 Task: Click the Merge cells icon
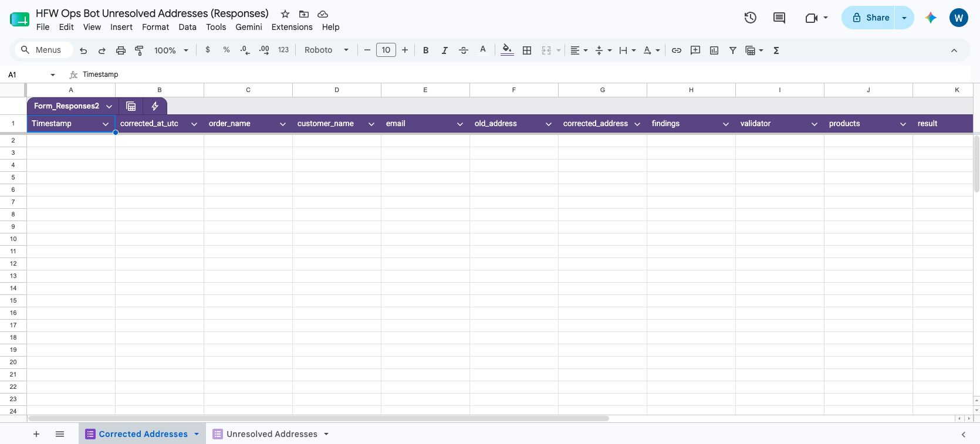[546, 50]
